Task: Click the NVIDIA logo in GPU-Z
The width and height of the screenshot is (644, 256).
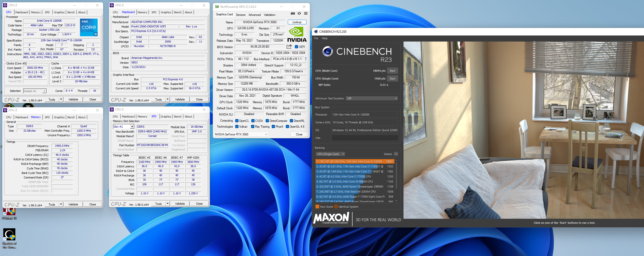Action: (297, 35)
